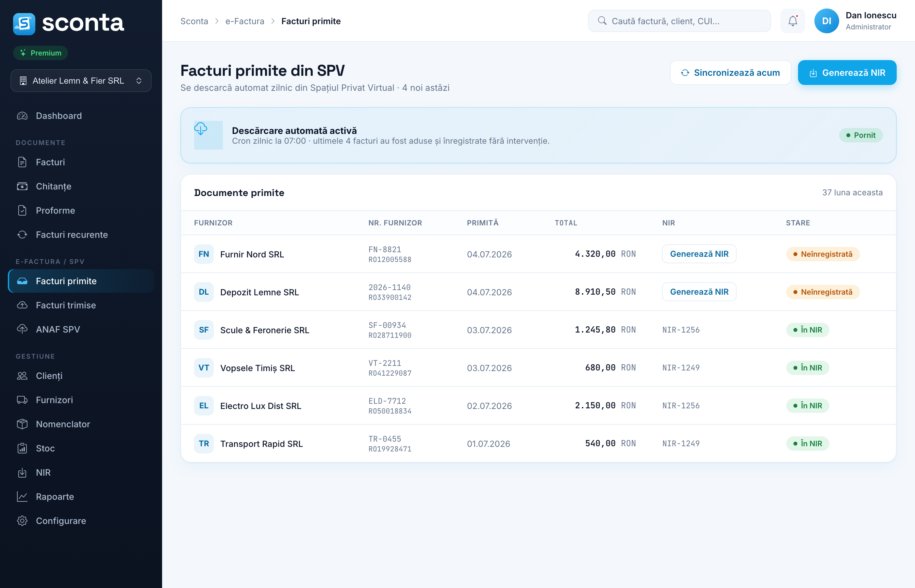
Task: Generate NIR for Depozit Lemne SRL
Action: [x=699, y=292]
